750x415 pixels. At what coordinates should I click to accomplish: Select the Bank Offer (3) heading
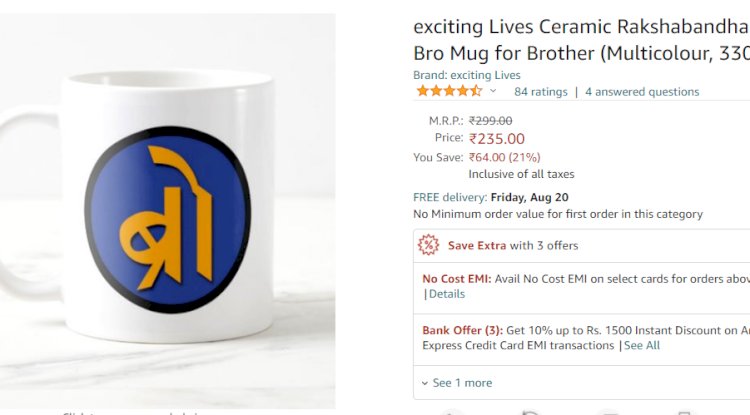coord(462,330)
